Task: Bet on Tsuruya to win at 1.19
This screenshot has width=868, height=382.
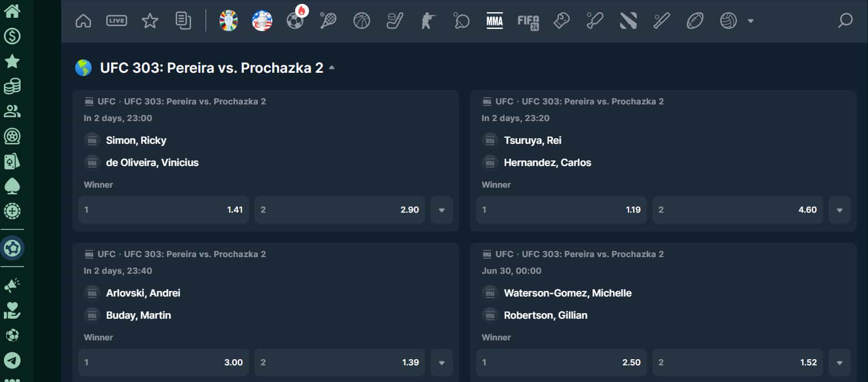Action: (x=561, y=210)
